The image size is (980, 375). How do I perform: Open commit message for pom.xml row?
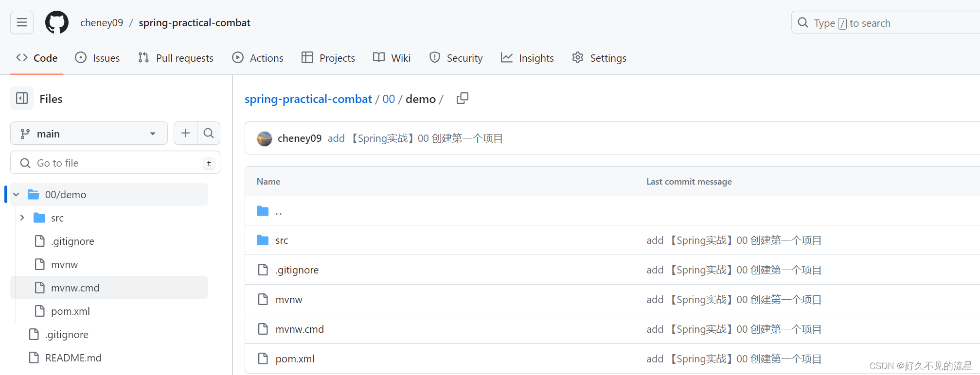click(x=734, y=359)
